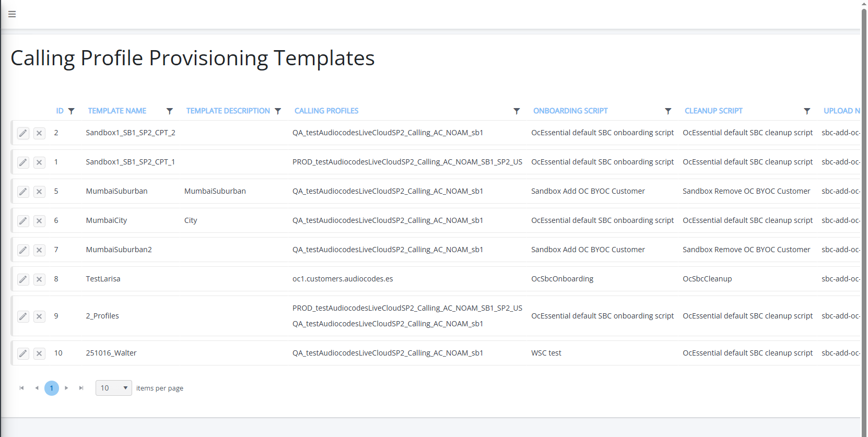Image resolution: width=868 pixels, height=437 pixels.
Task: Open Onboarding Script column filter
Action: [668, 111]
